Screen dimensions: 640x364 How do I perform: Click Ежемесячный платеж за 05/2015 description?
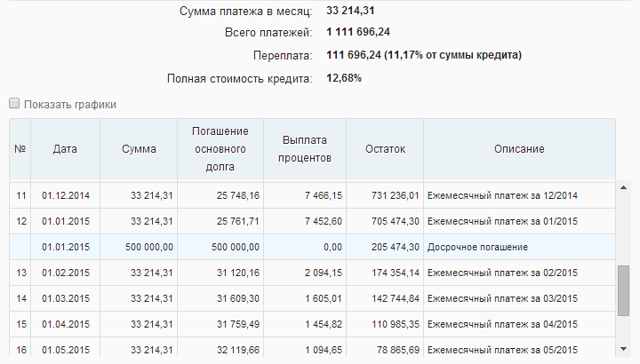pos(502,350)
